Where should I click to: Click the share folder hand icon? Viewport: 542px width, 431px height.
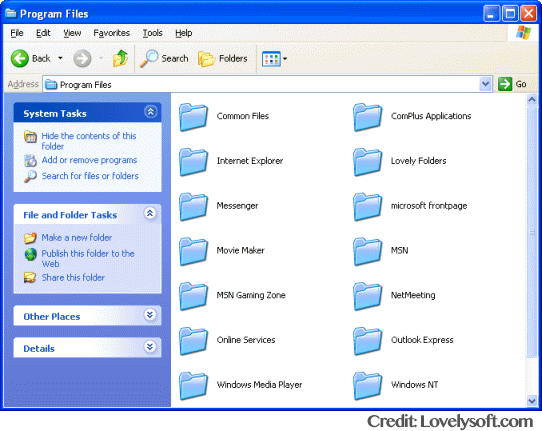(x=30, y=277)
